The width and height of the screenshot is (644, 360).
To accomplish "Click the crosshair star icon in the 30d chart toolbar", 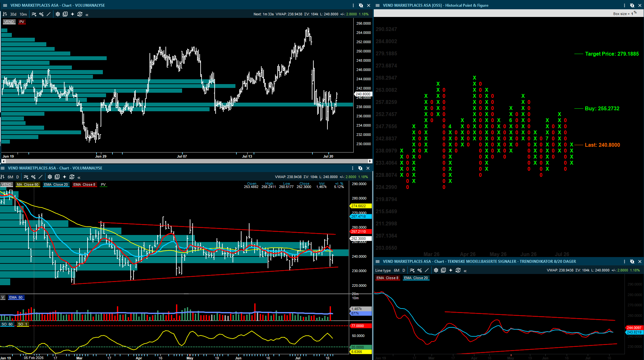I will (73, 14).
